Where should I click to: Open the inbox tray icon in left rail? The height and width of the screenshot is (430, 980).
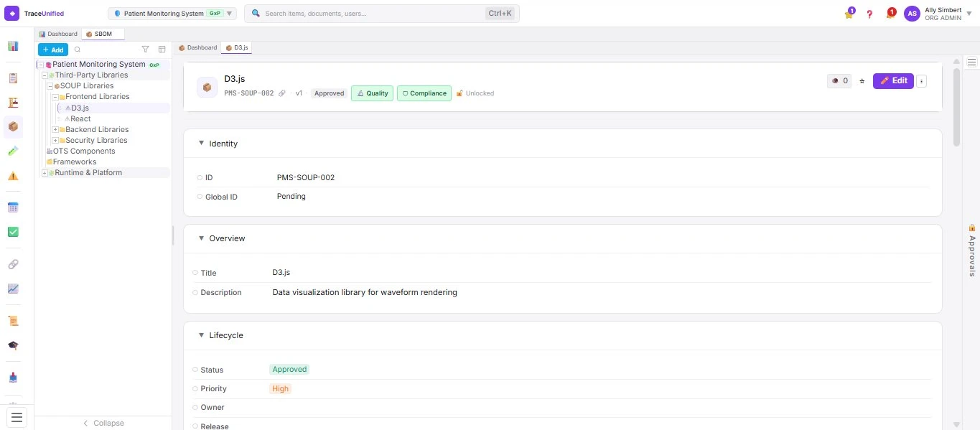pyautogui.click(x=13, y=378)
